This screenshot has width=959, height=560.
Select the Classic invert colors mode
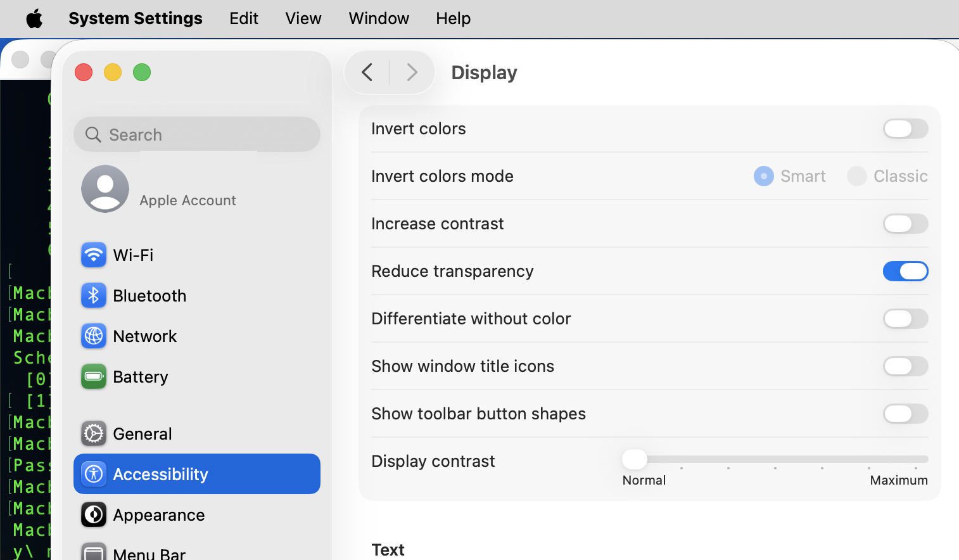(857, 176)
